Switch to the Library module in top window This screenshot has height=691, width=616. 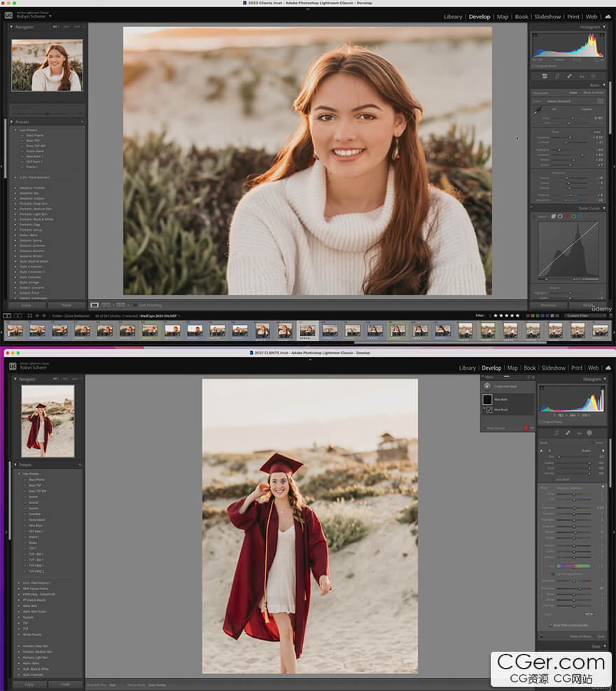(x=453, y=17)
